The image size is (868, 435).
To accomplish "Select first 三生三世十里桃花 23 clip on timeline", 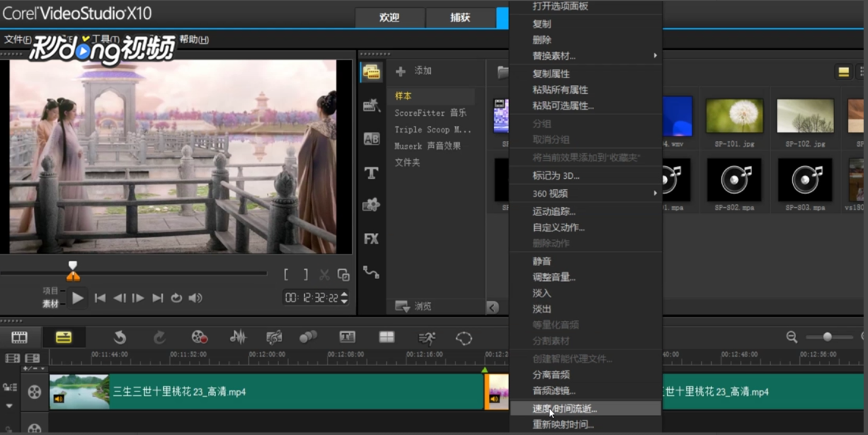I will coord(266,392).
